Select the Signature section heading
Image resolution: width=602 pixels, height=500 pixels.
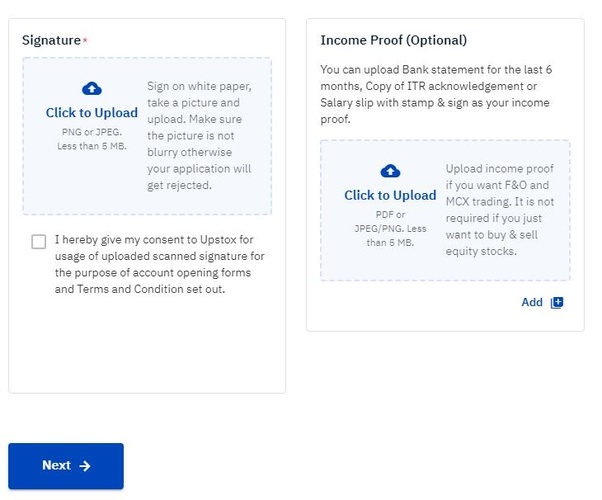click(51, 41)
